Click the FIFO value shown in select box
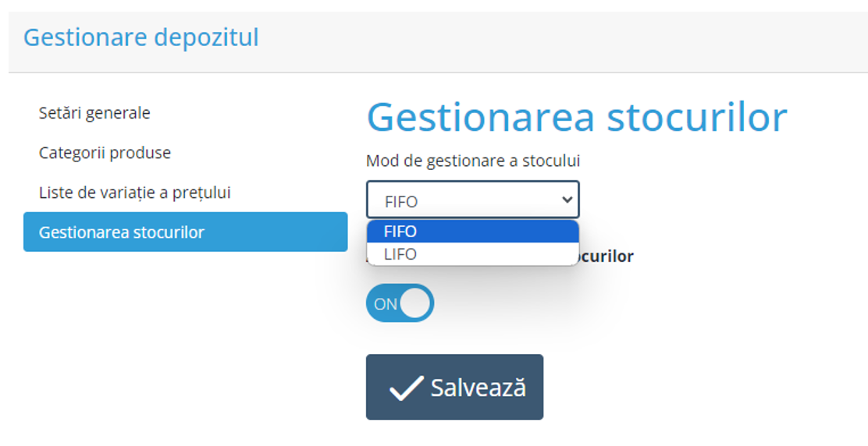This screenshot has width=868, height=446. click(x=401, y=201)
